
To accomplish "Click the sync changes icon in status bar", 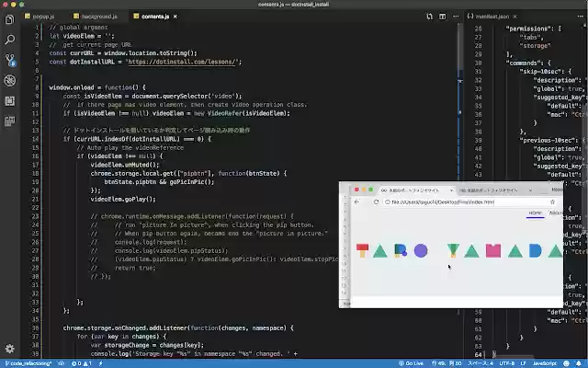I will tap(62, 363).
